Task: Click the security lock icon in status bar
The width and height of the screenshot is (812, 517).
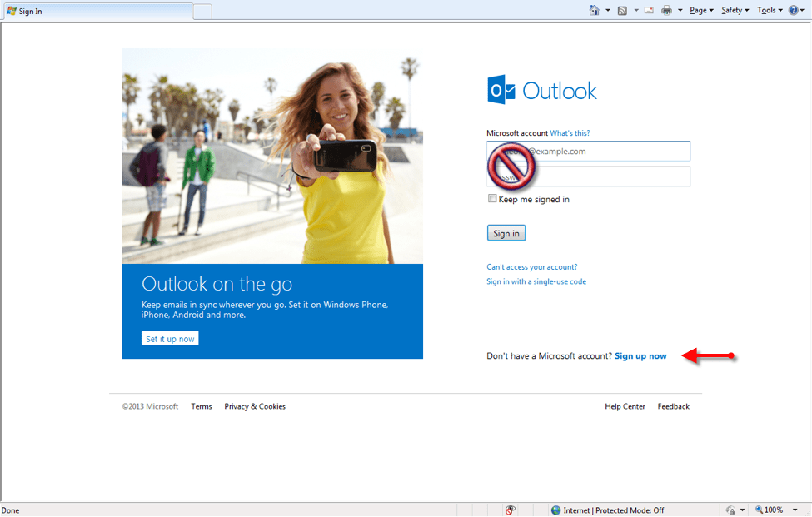Action: pyautogui.click(x=730, y=510)
